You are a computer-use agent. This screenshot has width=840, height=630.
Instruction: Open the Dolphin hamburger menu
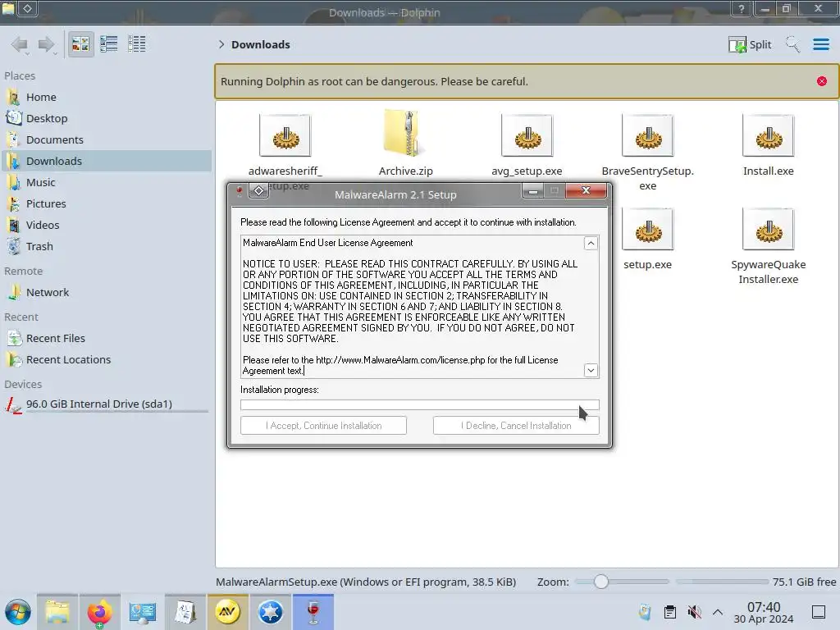click(820, 44)
